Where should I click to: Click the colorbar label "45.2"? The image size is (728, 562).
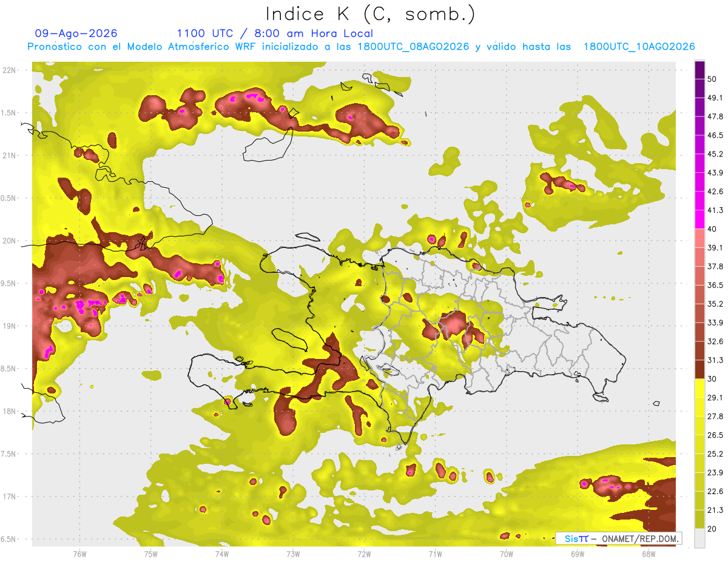(715, 154)
